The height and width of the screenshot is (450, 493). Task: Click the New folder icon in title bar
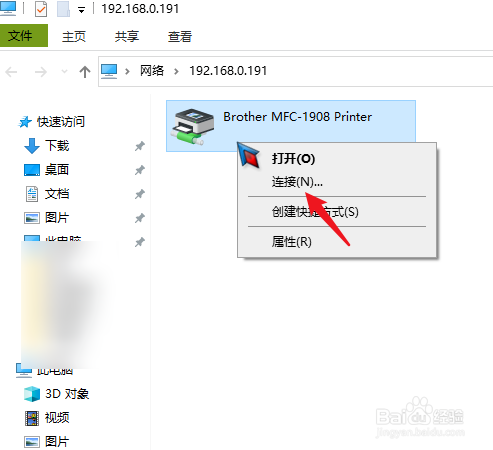(63, 9)
